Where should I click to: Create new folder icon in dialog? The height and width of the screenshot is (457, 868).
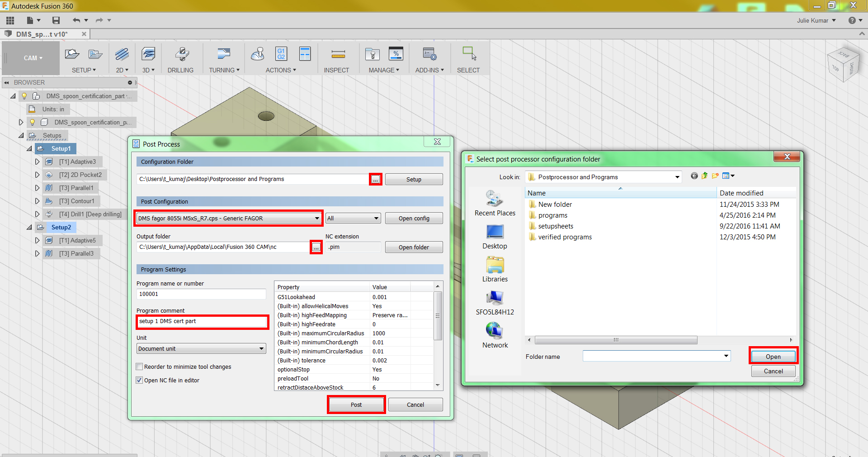click(x=715, y=176)
